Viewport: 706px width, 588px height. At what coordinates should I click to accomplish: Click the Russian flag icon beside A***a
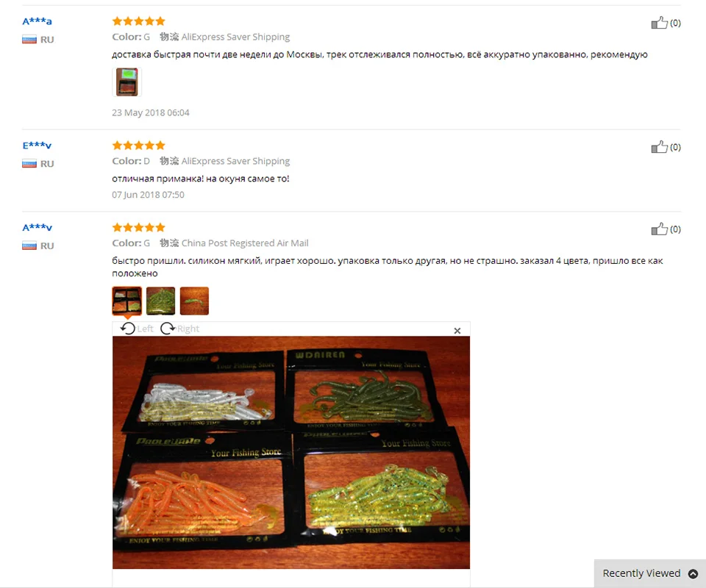[x=29, y=40]
